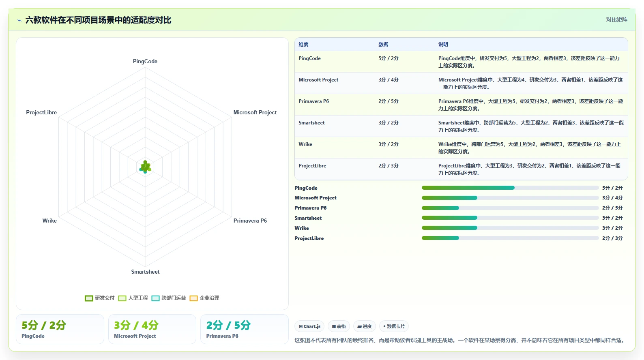Click the ProjectLibre axis label on the radar chart

coord(41,113)
